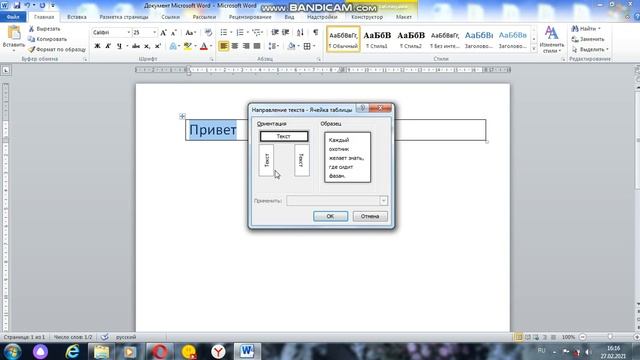Switch to the Рассылки tab

tap(204, 17)
